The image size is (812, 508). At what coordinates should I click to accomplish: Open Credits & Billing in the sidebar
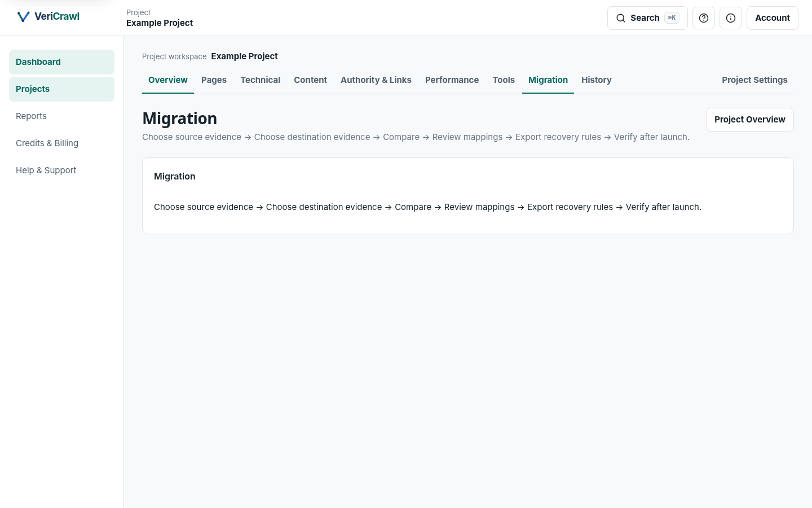click(61, 143)
